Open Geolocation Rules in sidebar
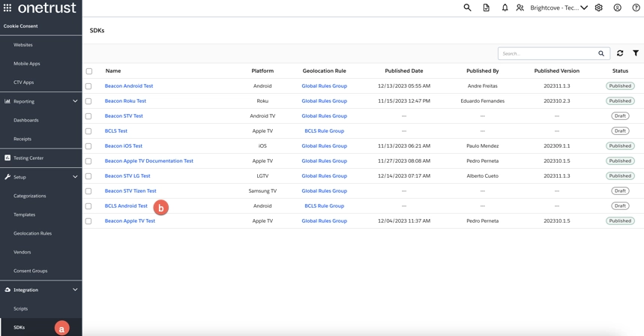This screenshot has width=644, height=336. click(x=32, y=233)
